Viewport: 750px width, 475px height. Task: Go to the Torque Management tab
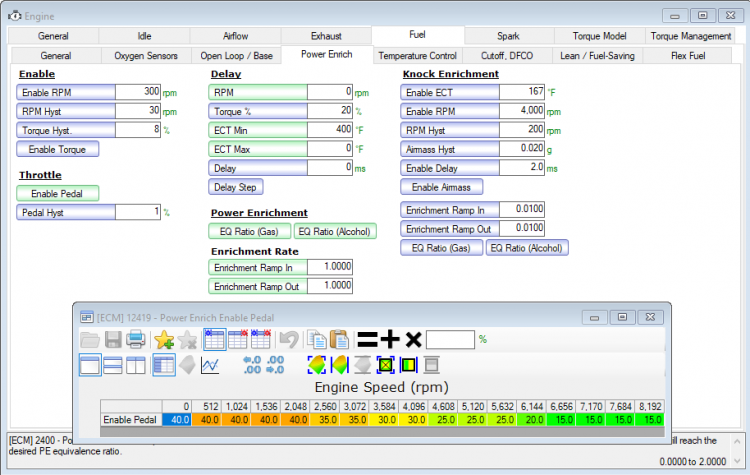(691, 36)
